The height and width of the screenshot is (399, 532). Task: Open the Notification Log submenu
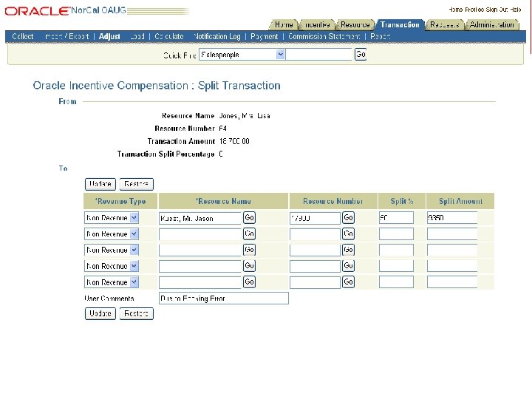tap(216, 36)
